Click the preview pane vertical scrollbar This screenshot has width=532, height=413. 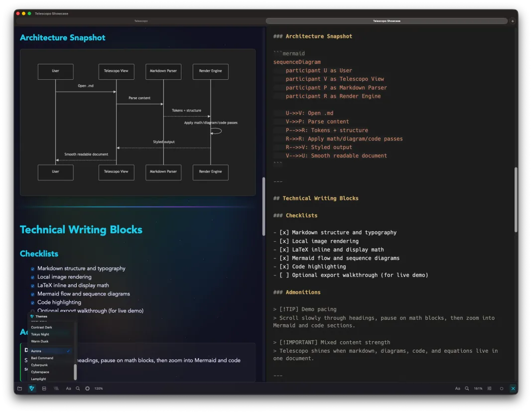(x=264, y=206)
